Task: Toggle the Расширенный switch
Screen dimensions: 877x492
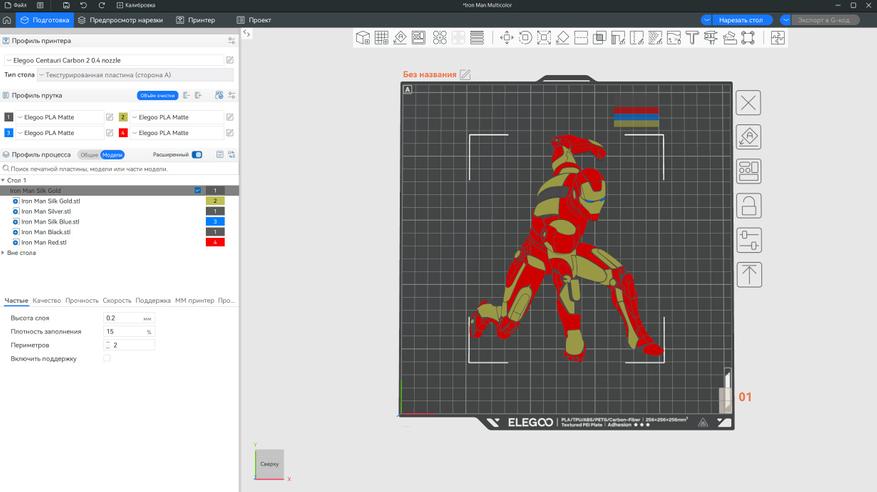Action: pos(197,155)
